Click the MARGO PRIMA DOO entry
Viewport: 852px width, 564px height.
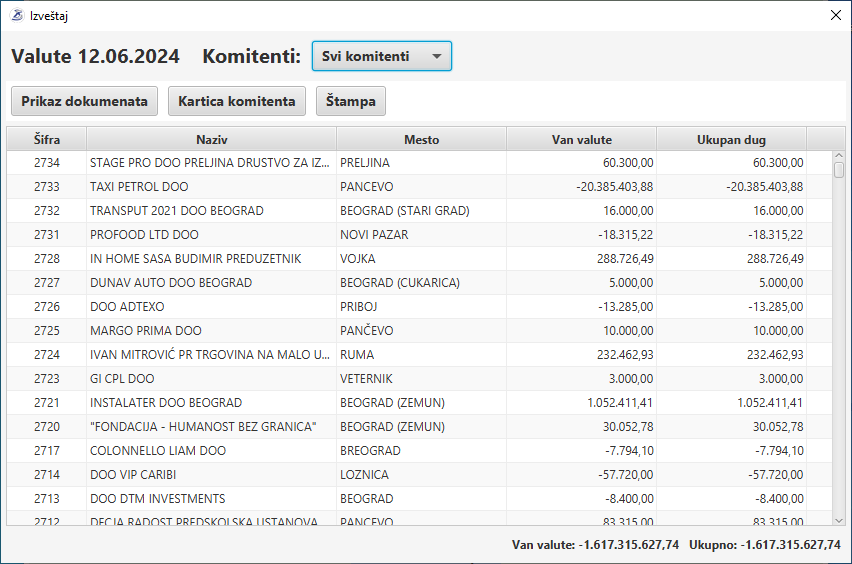145,331
